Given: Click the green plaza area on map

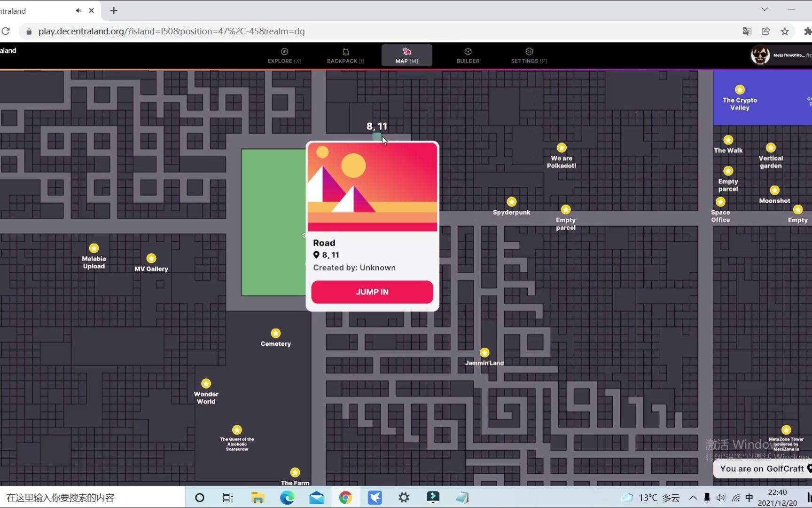Looking at the screenshot, I should click(x=273, y=222).
